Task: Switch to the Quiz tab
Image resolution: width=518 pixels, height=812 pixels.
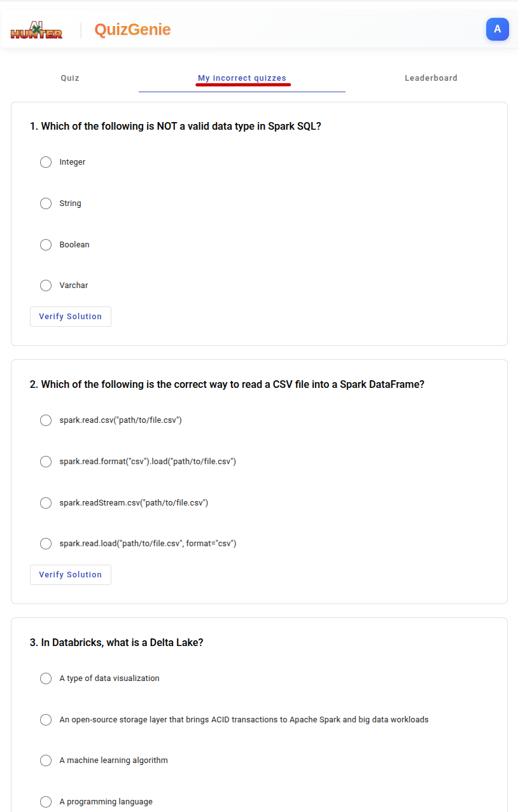Action: click(69, 78)
